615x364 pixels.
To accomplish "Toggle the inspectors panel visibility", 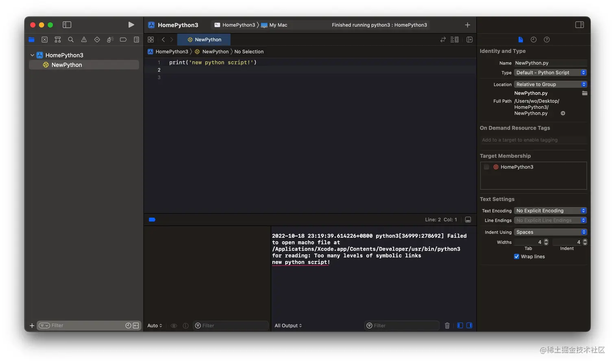I will (x=580, y=25).
